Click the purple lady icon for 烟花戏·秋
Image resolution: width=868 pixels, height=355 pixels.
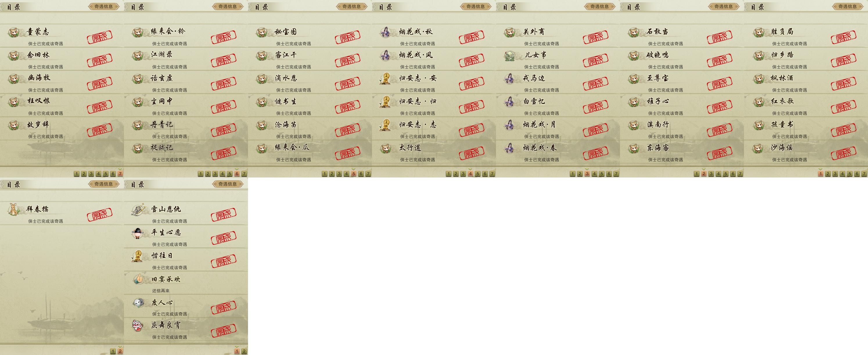(385, 32)
